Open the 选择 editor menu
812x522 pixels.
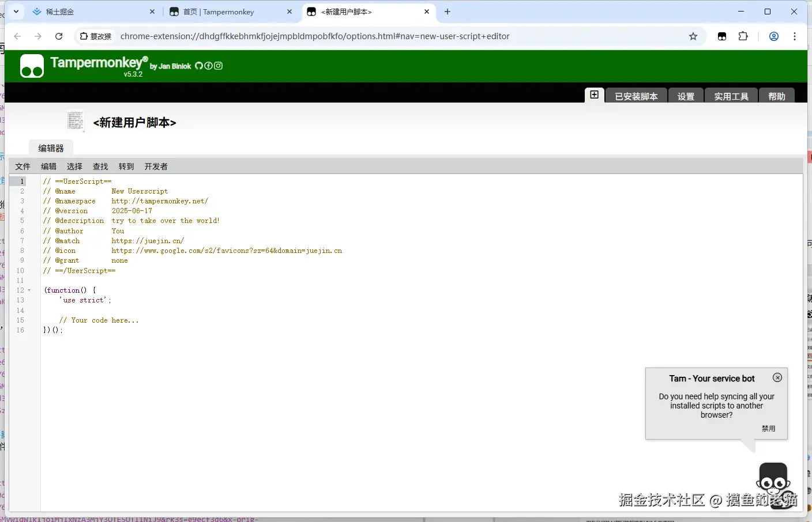74,167
